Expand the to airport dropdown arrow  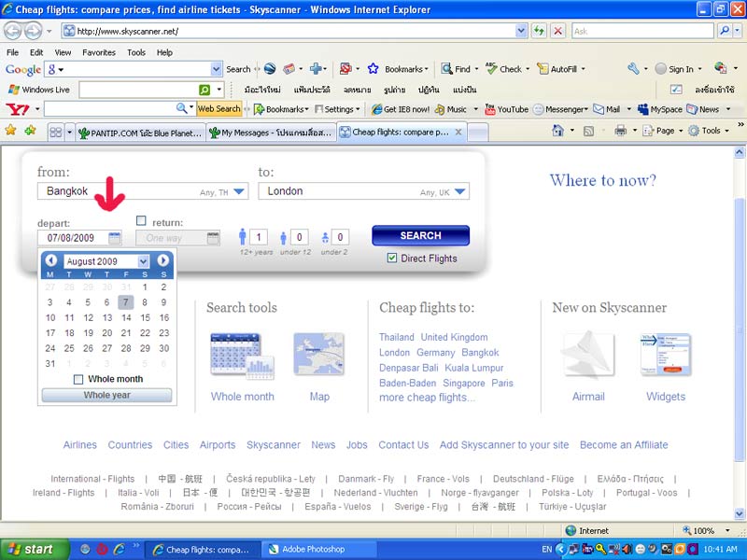click(x=459, y=191)
